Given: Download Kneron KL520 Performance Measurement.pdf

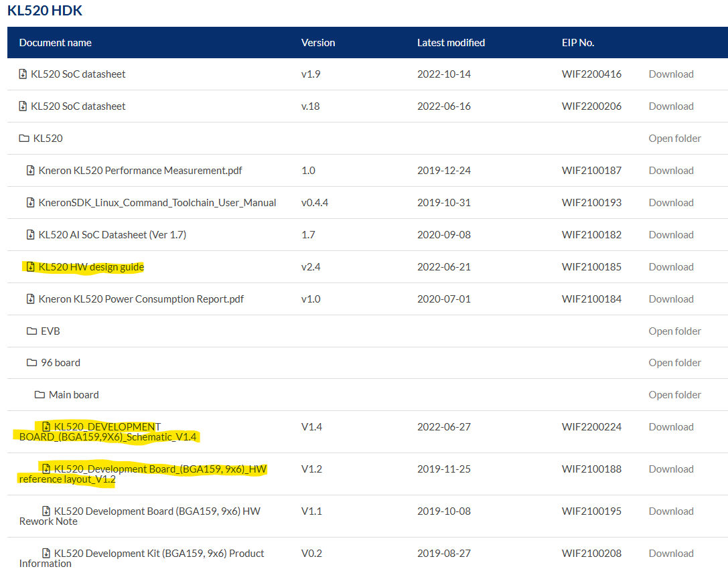Looking at the screenshot, I should pos(671,171).
